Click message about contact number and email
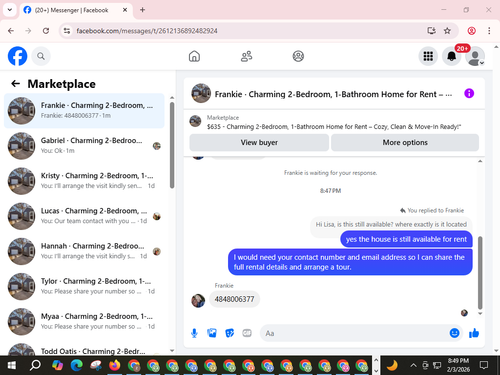500x375 pixels. pos(350,262)
